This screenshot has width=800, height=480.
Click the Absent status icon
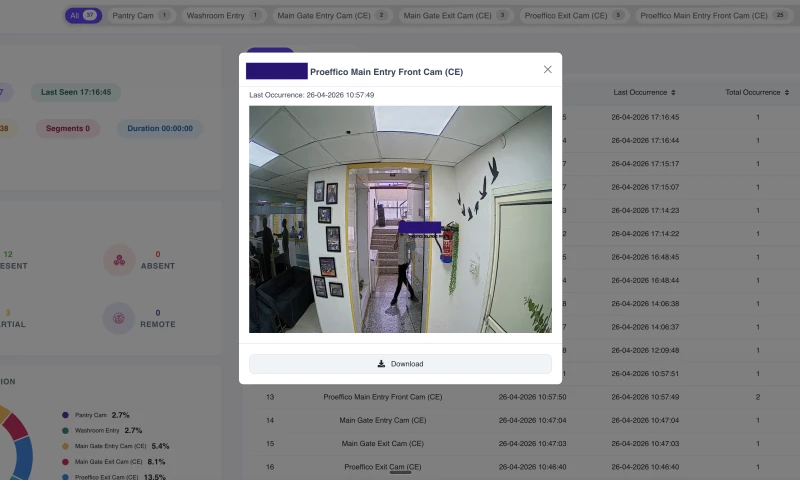click(119, 260)
